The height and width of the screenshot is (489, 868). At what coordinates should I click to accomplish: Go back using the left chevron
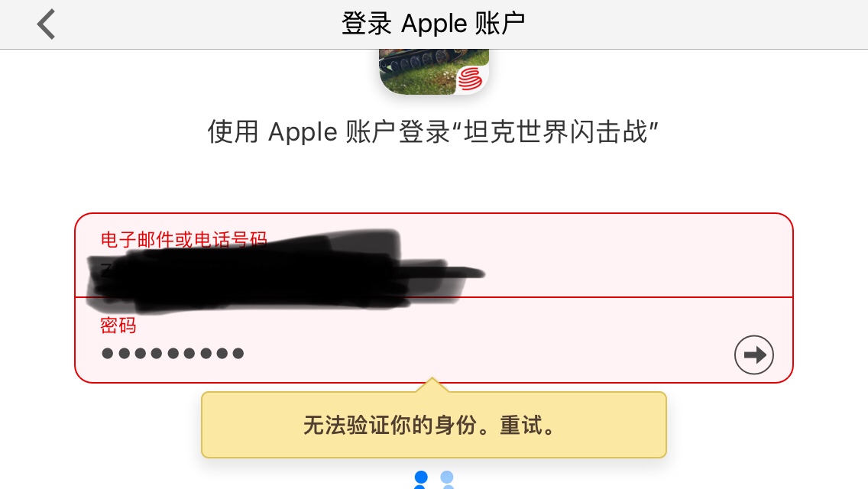(x=47, y=24)
